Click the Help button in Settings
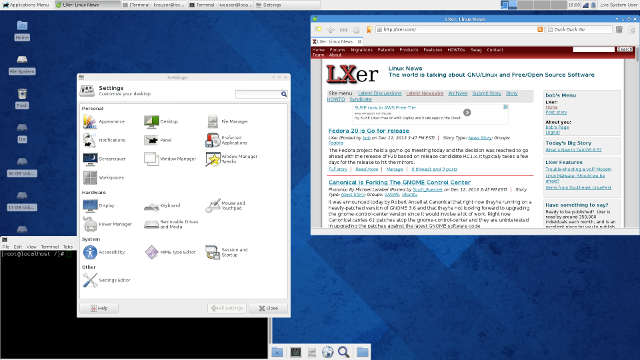 [x=99, y=308]
